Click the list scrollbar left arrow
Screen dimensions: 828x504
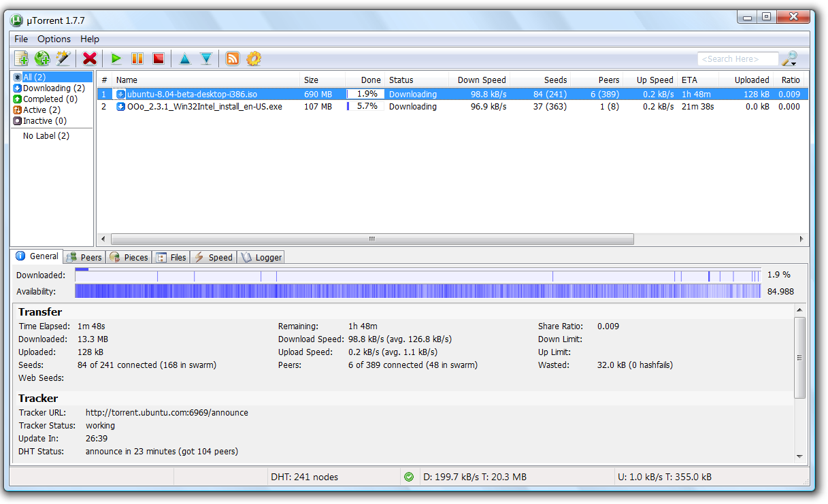coord(103,239)
